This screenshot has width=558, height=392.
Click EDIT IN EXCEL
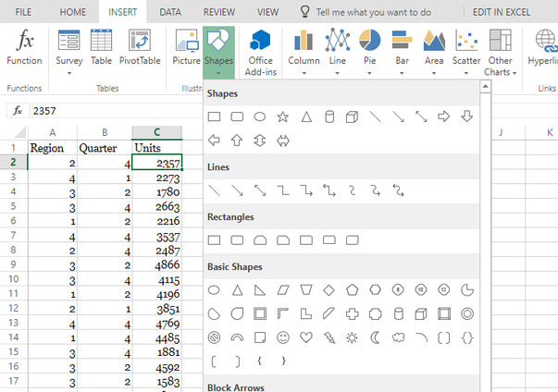click(501, 12)
